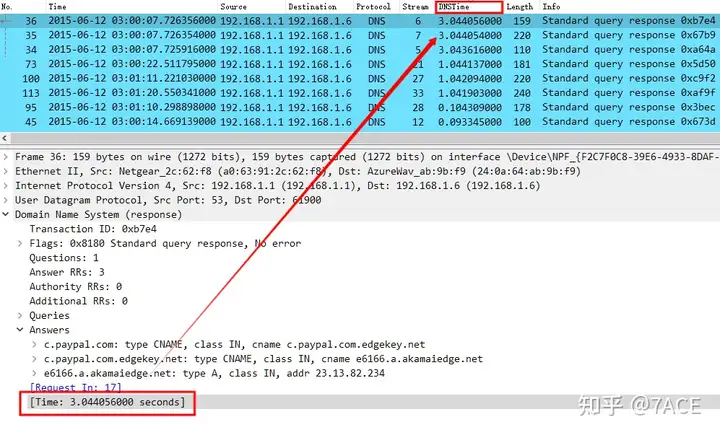Click Length value 240

[522, 93]
